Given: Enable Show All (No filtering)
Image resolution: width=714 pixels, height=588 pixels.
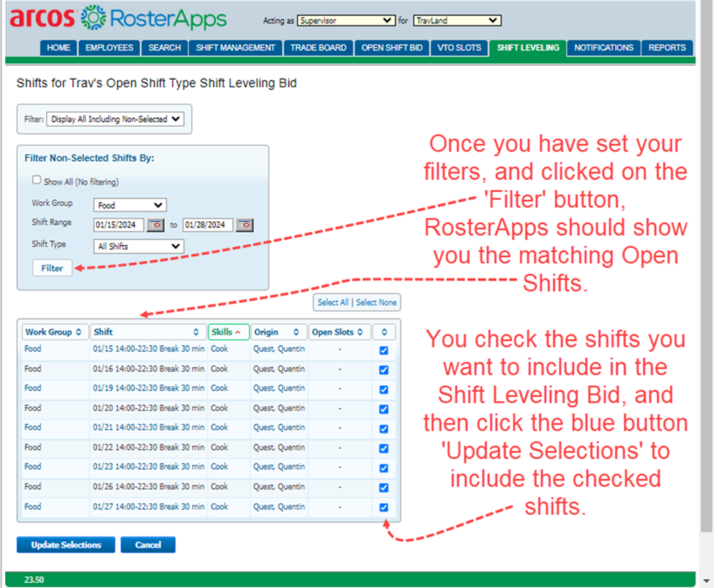Looking at the screenshot, I should (36, 179).
